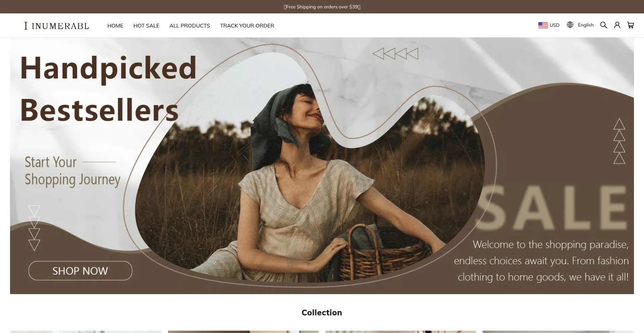Select TRACK YOUR ORDER link
Viewport: 644px width, 333px height.
coord(247,25)
